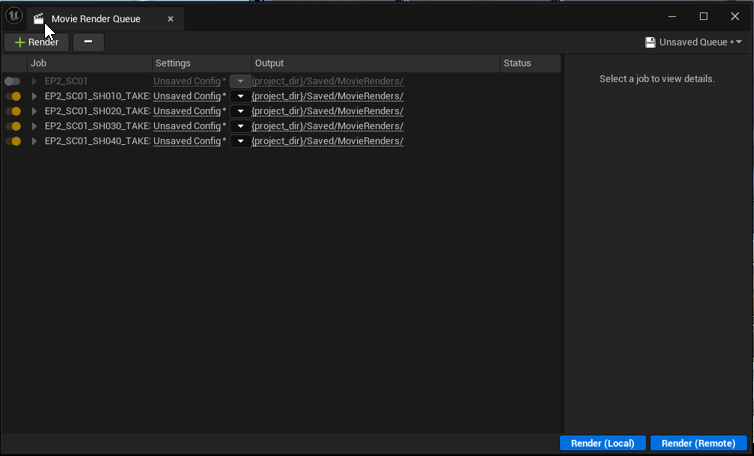Open config preset dropdown for SH030 job

(x=240, y=126)
